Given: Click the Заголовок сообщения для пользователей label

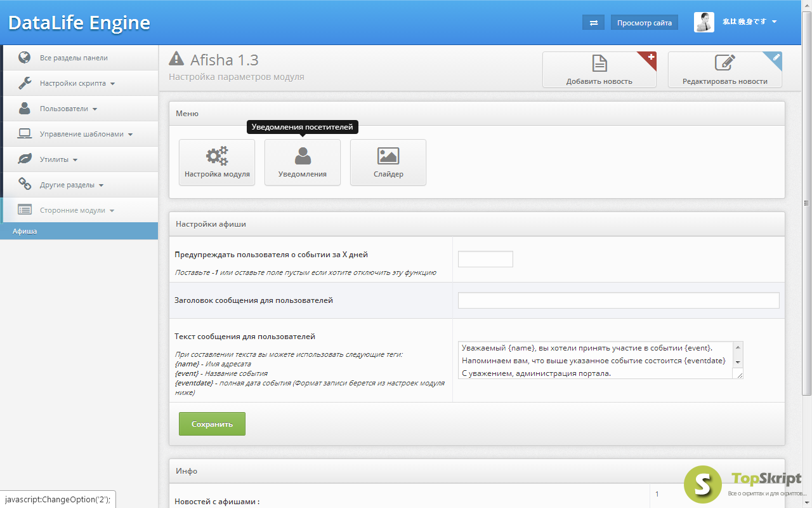Looking at the screenshot, I should 254,300.
